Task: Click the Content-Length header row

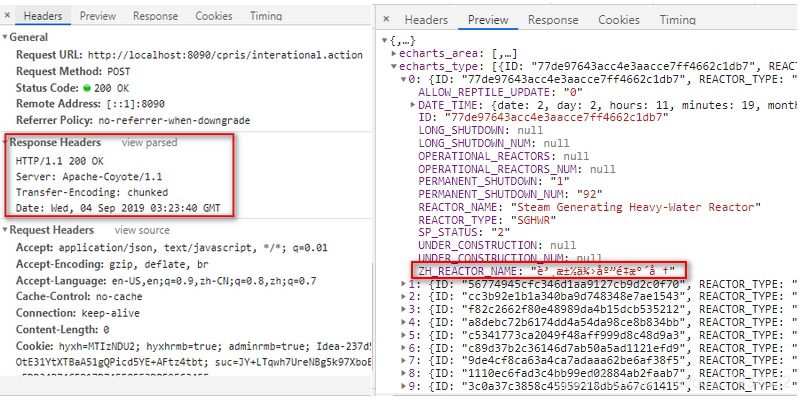Action: point(62,330)
